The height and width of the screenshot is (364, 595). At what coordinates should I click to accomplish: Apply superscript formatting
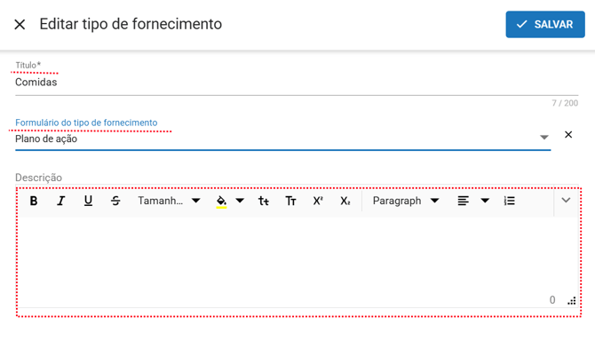coord(318,201)
